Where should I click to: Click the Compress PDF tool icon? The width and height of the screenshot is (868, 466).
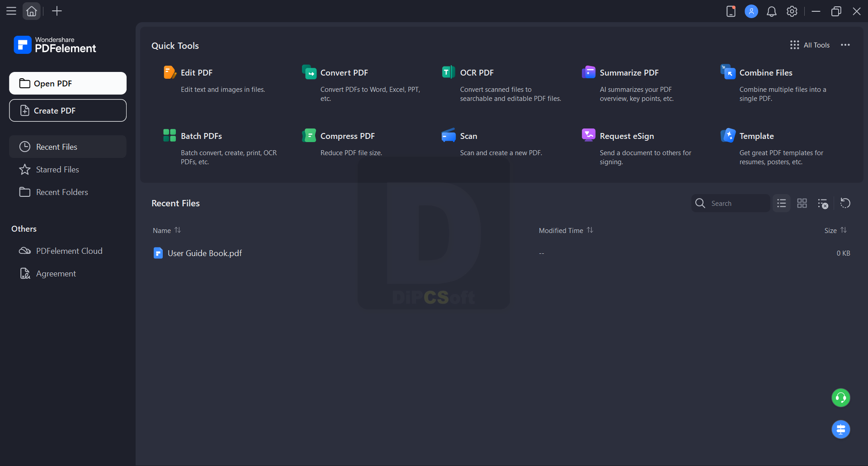click(x=309, y=135)
